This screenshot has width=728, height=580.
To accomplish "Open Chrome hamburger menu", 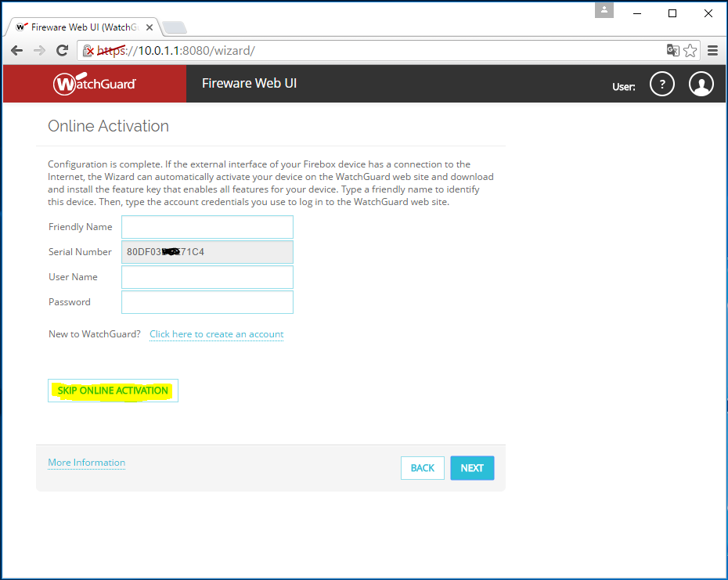I will click(712, 51).
